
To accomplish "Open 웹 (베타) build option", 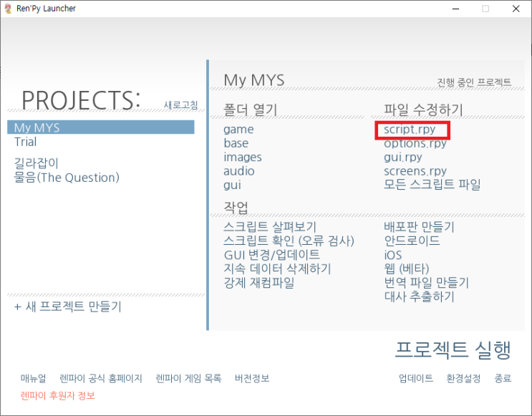I will pos(407,269).
